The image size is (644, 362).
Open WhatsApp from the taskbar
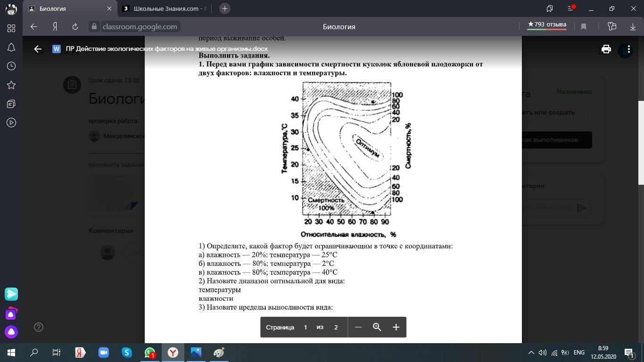(x=150, y=353)
